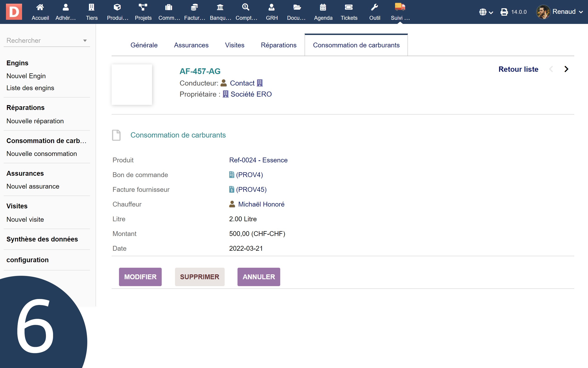Click the building icon before Société ERO
The height and width of the screenshot is (368, 588).
[x=226, y=94]
